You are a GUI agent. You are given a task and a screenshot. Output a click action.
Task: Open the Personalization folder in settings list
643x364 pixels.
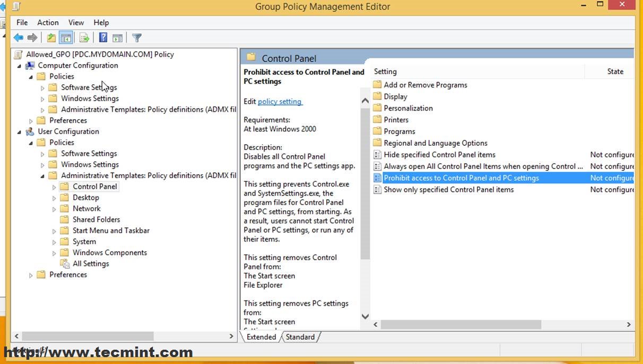point(408,108)
